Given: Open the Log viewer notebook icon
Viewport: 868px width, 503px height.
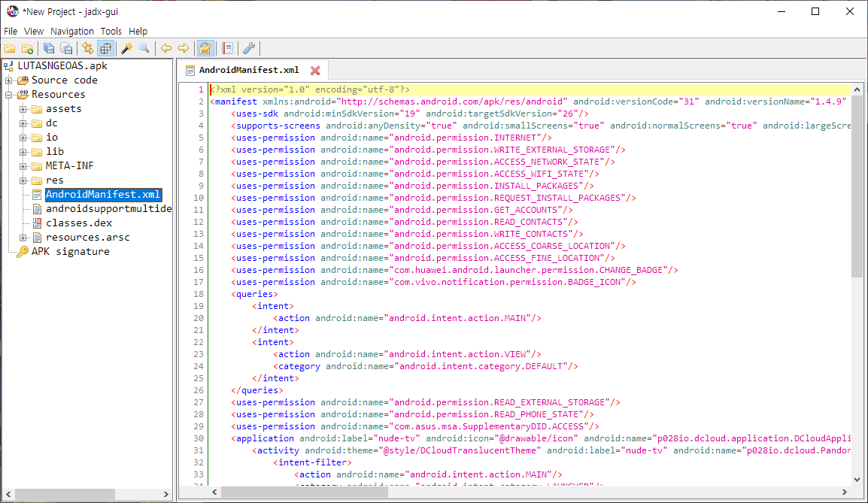Looking at the screenshot, I should 227,49.
